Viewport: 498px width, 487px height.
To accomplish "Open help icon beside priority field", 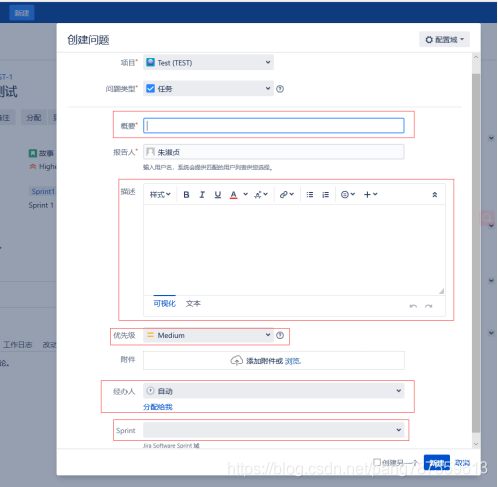I will (280, 335).
